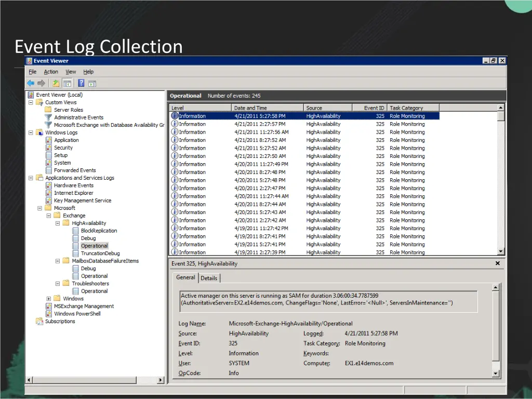
Task: Select Operational log under Troubleshooters
Action: (95, 291)
